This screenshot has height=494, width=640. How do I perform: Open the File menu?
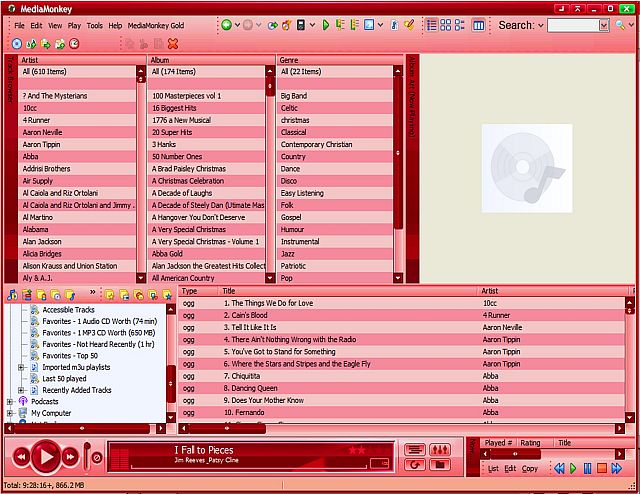19,25
